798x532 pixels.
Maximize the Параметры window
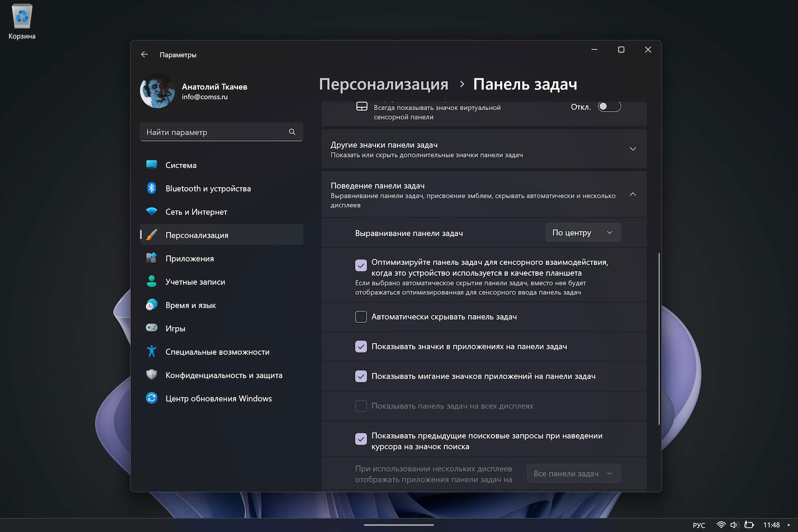tap(621, 49)
